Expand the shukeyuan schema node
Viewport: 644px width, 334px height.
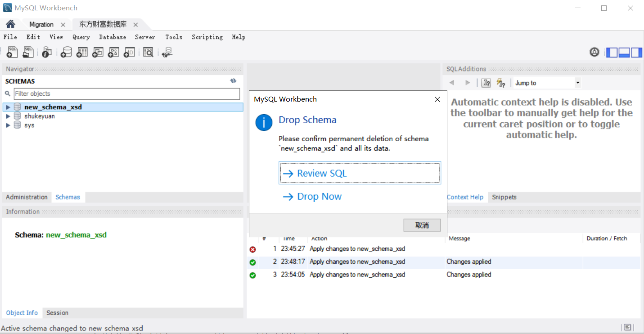pyautogui.click(x=8, y=116)
